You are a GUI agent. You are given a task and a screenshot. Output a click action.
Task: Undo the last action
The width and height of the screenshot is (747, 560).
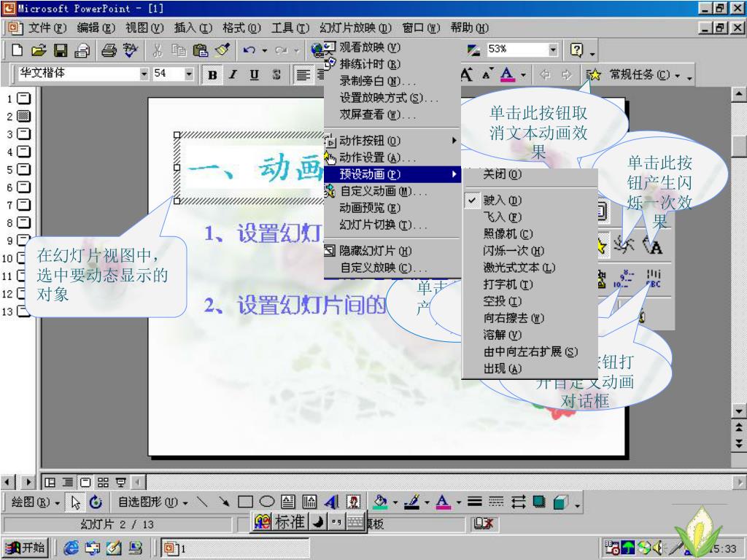249,50
